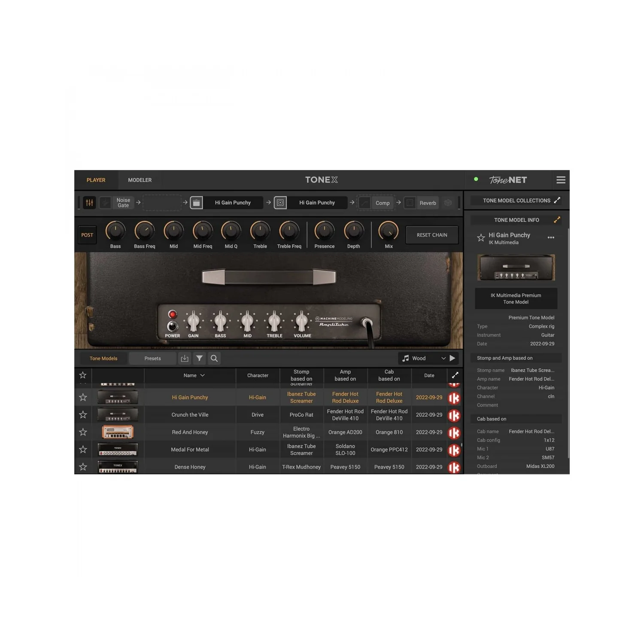
Task: Expand the tone model list with arrows icon
Action: pos(455,375)
